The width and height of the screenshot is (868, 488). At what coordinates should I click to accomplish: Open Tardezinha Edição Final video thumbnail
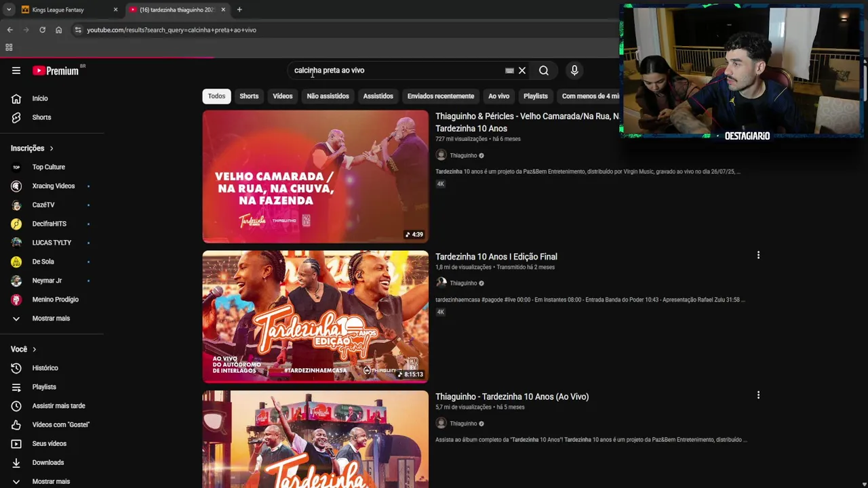(x=315, y=317)
